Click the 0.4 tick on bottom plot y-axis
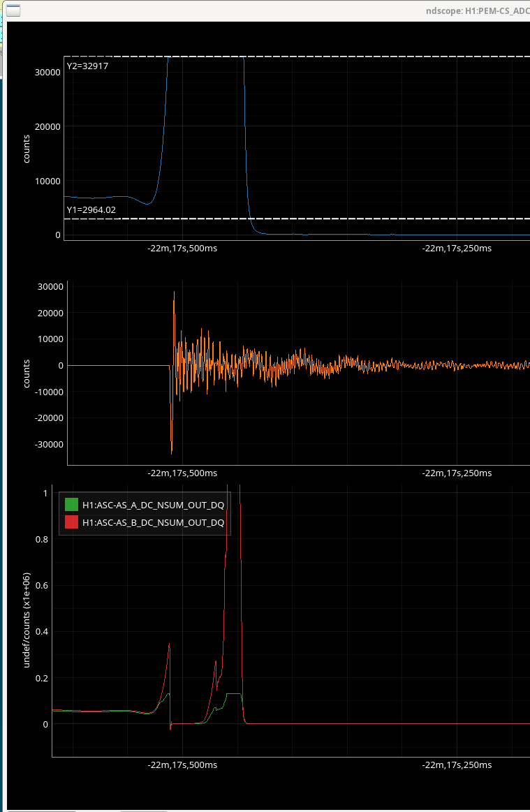Viewport: 530px width, 812px height. pyautogui.click(x=42, y=631)
